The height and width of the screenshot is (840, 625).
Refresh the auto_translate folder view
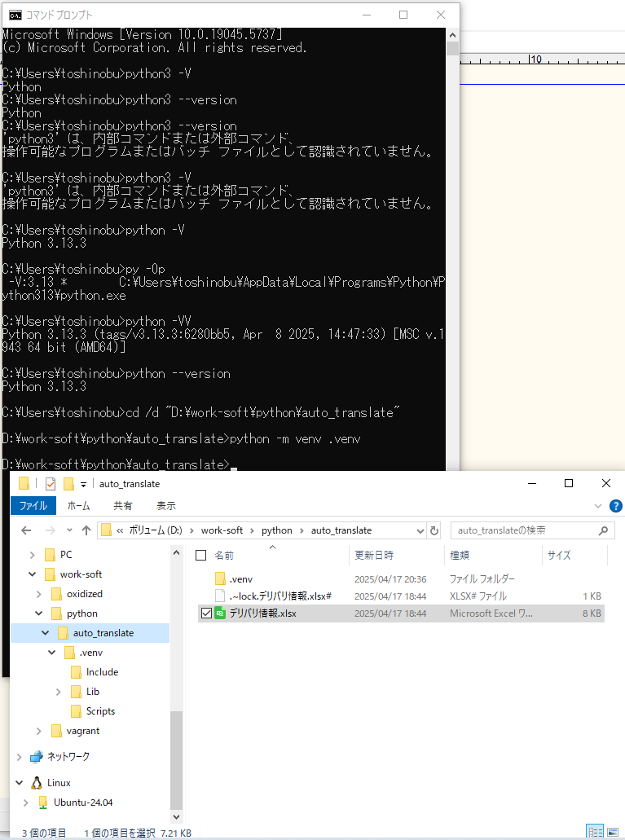tap(434, 531)
